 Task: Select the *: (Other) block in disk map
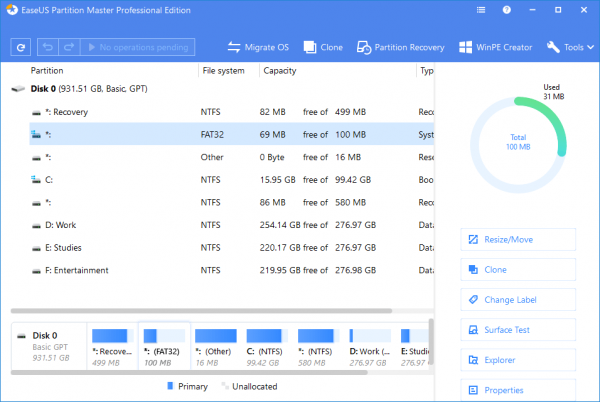(x=215, y=347)
